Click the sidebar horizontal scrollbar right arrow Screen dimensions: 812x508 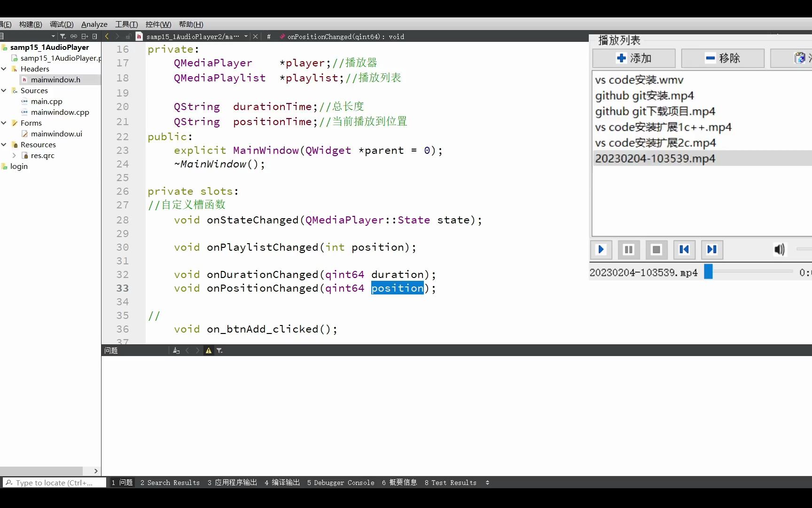click(96, 471)
